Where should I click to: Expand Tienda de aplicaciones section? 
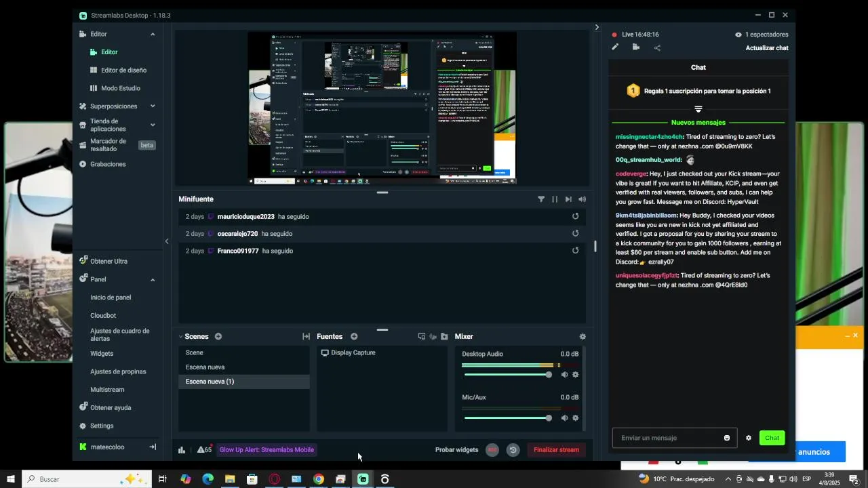click(x=153, y=125)
